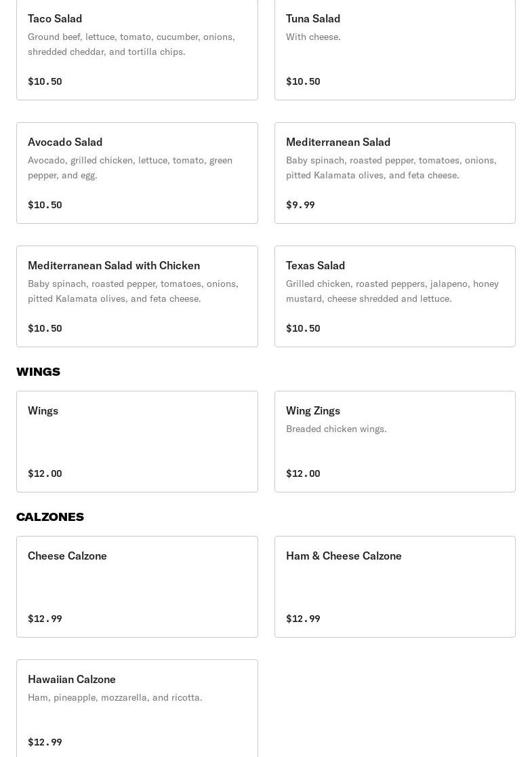
Task: Click the Cheese Calzone $12.99 price
Action: [45, 619]
